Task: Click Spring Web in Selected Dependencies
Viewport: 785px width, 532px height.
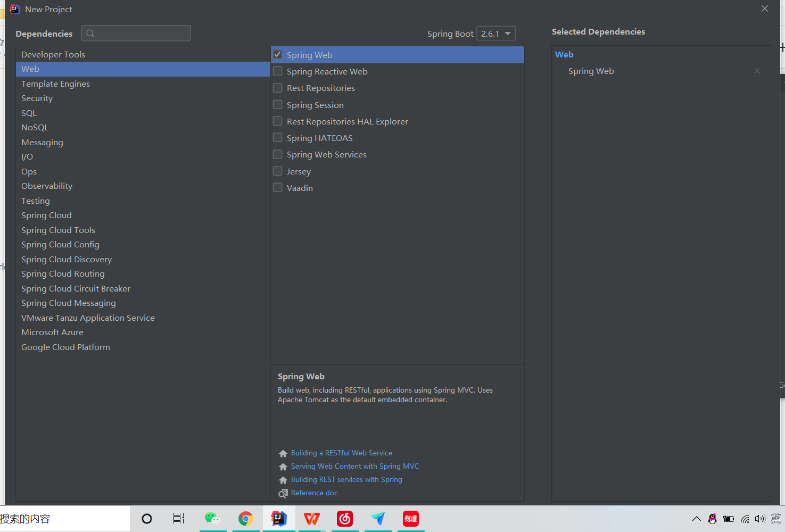Action: click(591, 71)
